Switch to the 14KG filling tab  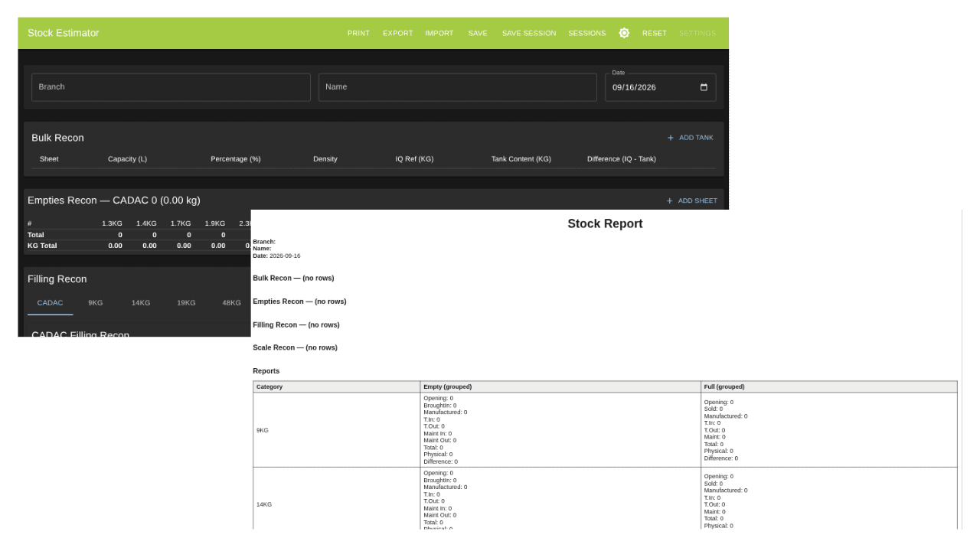pos(141,303)
